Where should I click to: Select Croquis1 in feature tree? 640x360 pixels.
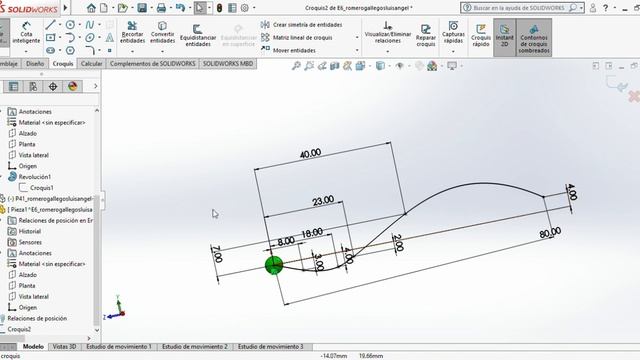click(41, 188)
